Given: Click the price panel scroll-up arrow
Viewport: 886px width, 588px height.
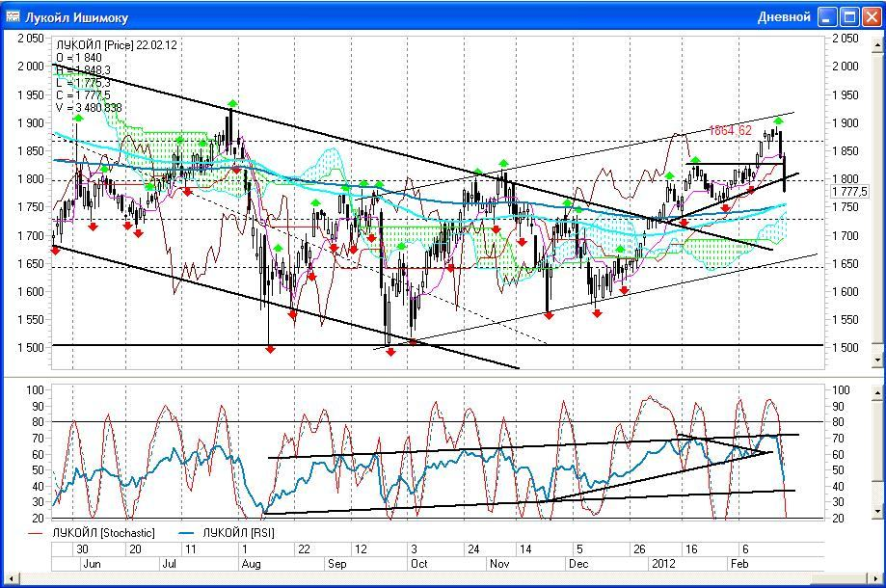Looking at the screenshot, I should [x=877, y=47].
